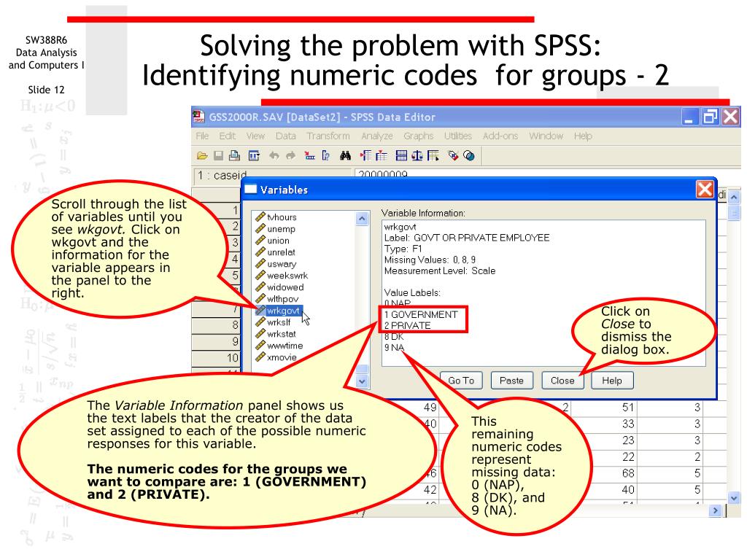Open the Data menu
This screenshot has height=560, width=747.
point(286,136)
